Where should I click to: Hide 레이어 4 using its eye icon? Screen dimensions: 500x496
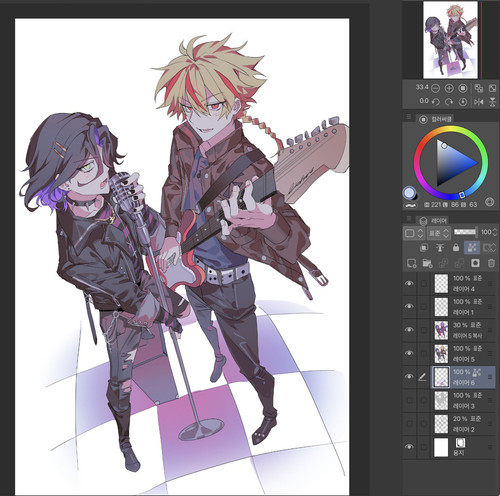(409, 283)
